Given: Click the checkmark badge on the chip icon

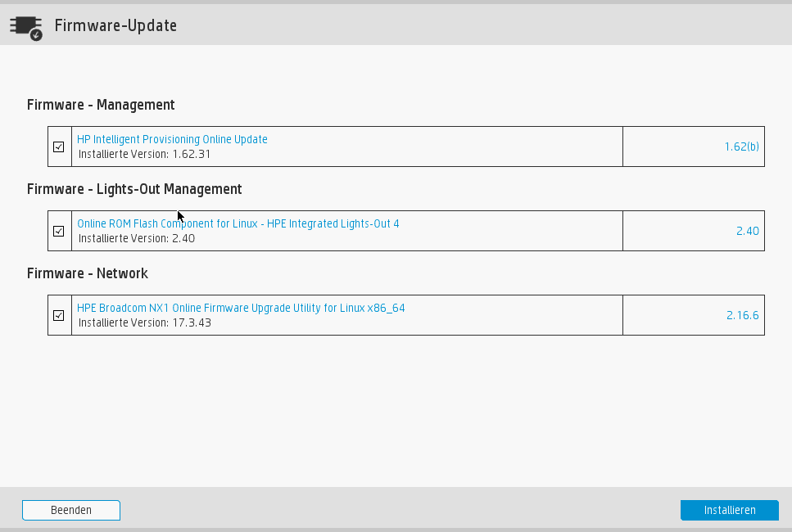Looking at the screenshot, I should pyautogui.click(x=36, y=35).
